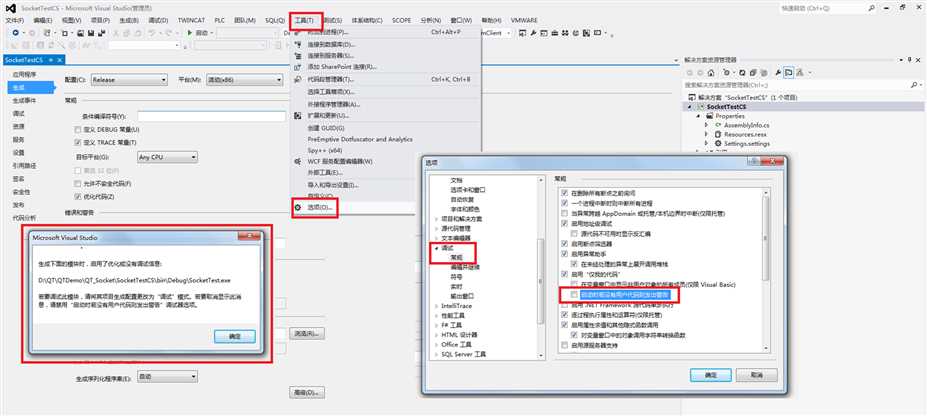Open the Platform x86 dropdown
This screenshot has height=416, width=927.
click(244, 80)
